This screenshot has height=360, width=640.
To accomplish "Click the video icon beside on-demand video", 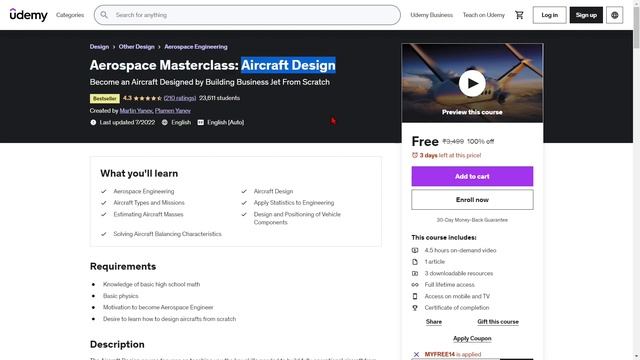I will 415,250.
